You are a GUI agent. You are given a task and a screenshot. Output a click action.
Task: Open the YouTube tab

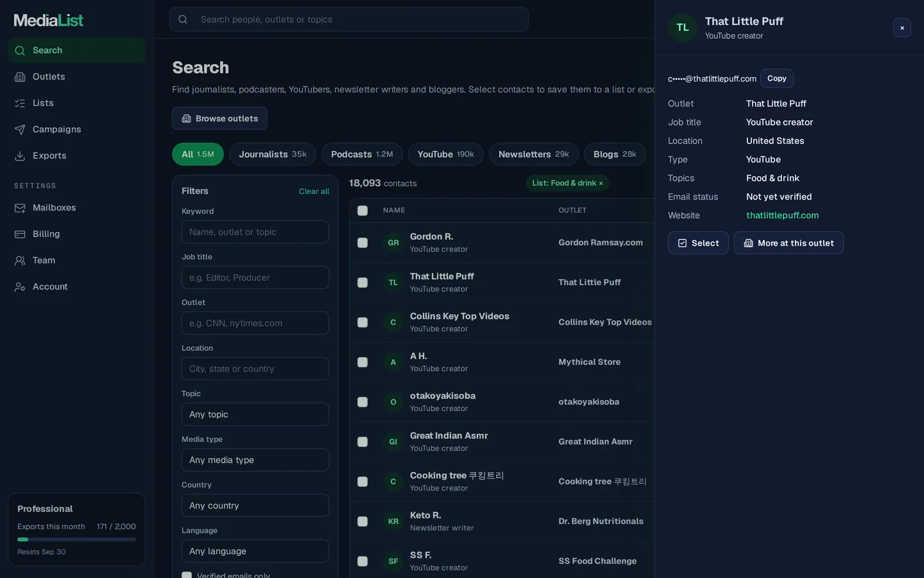(446, 154)
